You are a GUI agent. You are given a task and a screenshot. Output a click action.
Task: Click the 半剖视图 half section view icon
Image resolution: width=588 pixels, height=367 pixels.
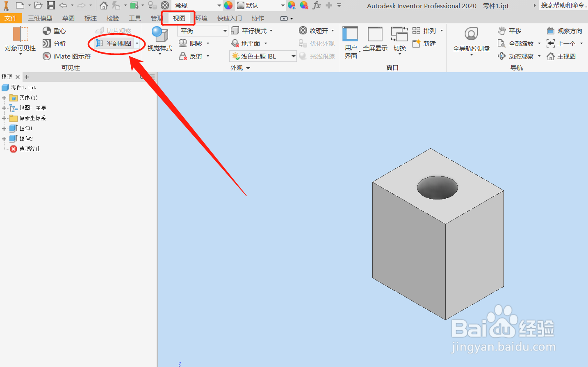tap(99, 43)
